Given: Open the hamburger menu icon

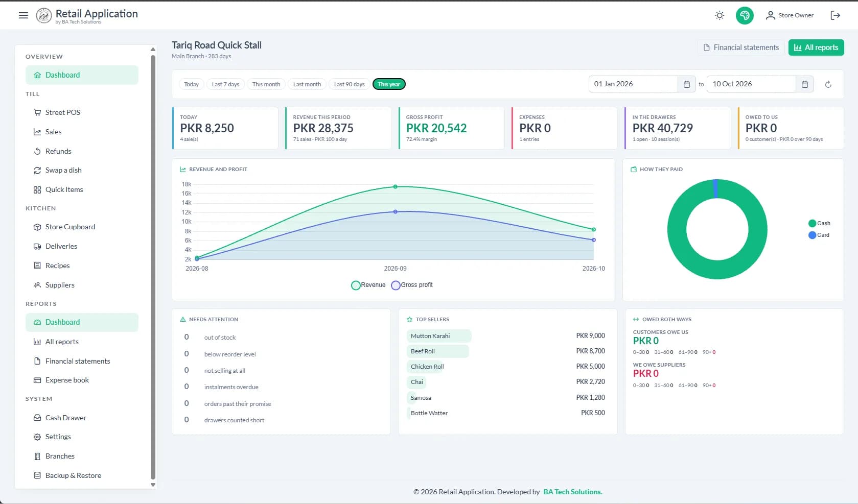Looking at the screenshot, I should (x=23, y=15).
